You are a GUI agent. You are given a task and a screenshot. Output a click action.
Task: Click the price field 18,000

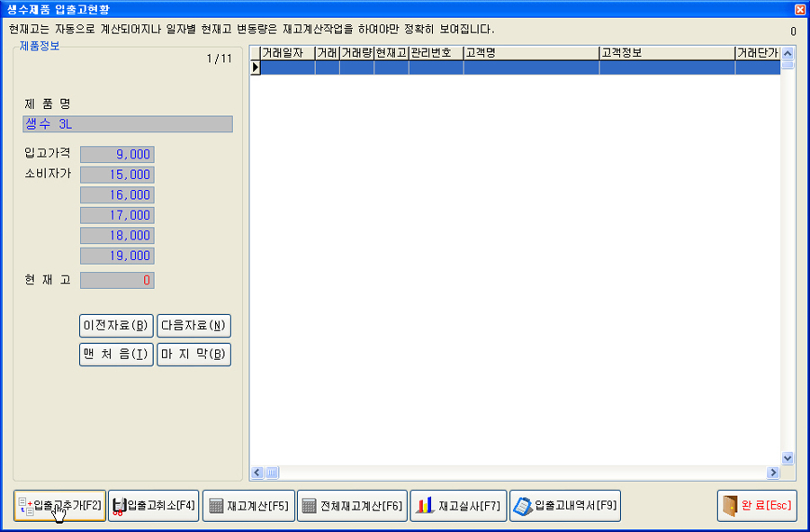pyautogui.click(x=117, y=236)
